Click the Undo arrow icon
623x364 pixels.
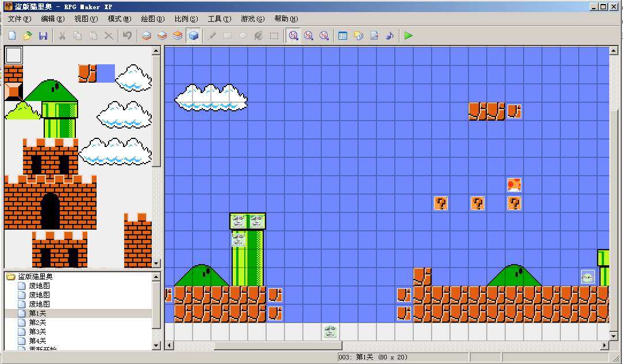[127, 36]
